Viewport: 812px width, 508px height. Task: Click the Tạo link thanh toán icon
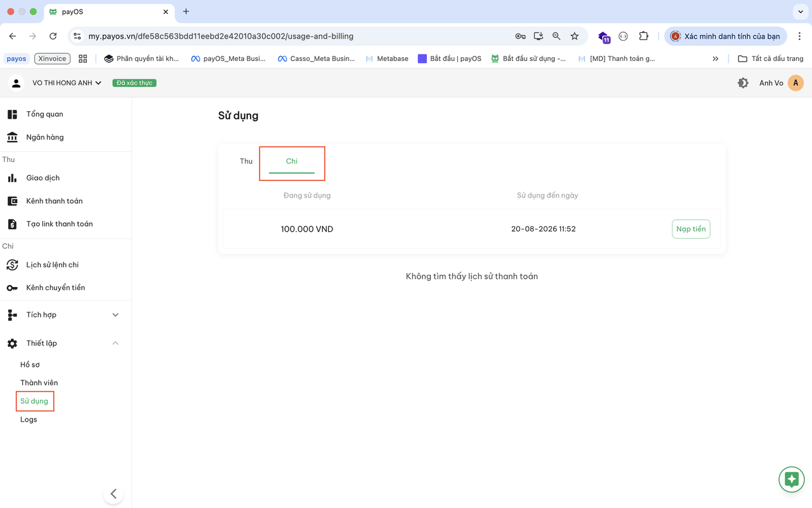tap(12, 224)
